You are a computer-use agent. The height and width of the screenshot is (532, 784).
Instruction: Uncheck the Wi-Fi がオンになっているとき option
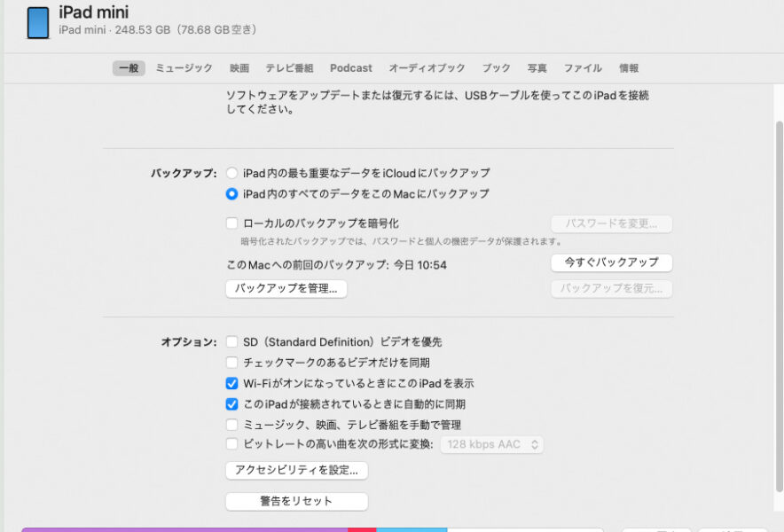tap(231, 384)
